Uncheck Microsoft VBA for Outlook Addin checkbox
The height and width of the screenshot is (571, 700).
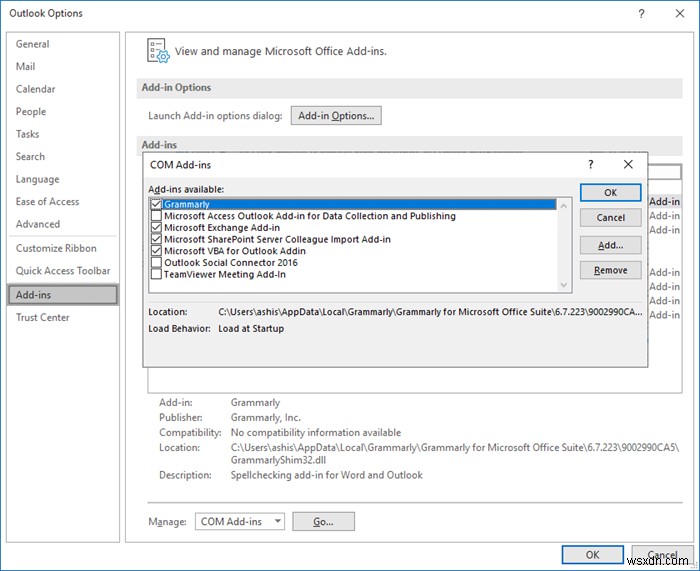coord(156,251)
